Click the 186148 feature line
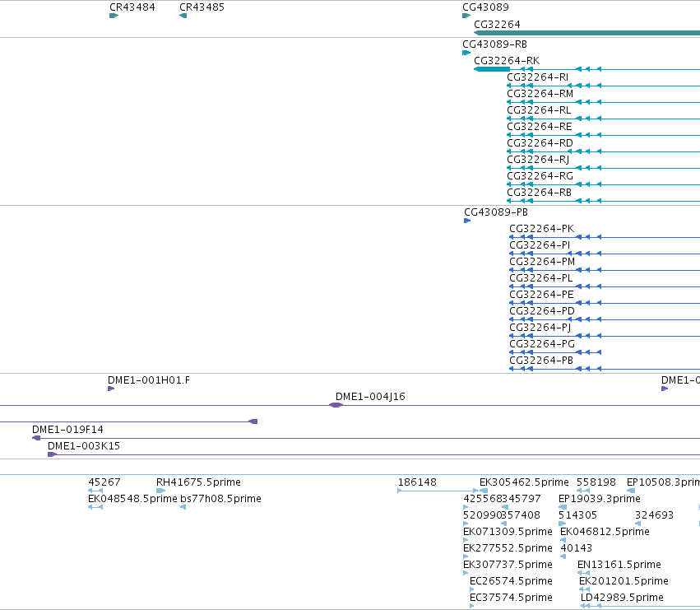The image size is (700, 610). point(438,491)
